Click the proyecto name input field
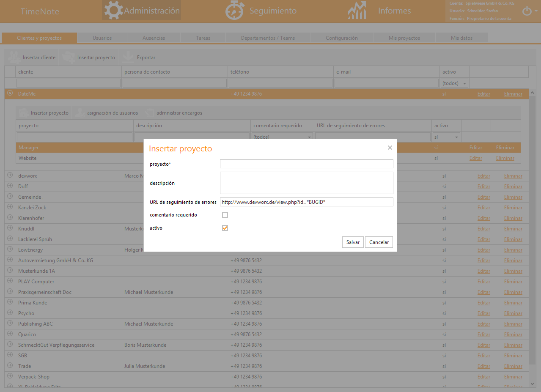 coord(306,164)
